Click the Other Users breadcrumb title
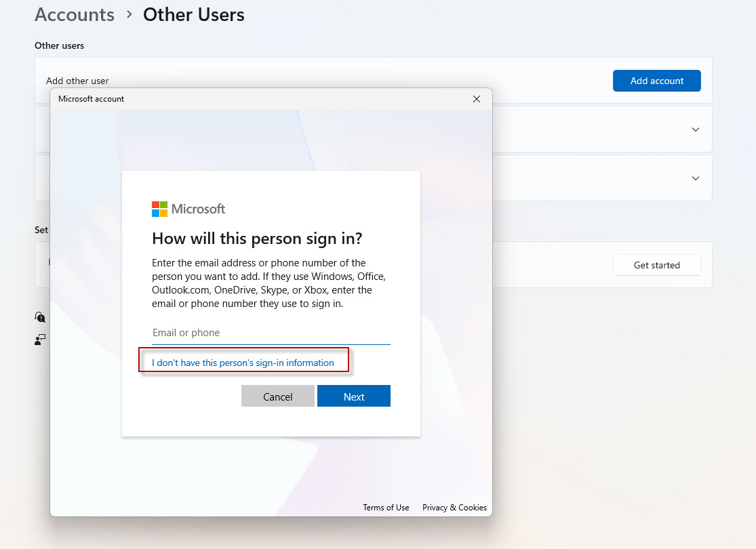Viewport: 756px width, 549px height. (x=194, y=14)
